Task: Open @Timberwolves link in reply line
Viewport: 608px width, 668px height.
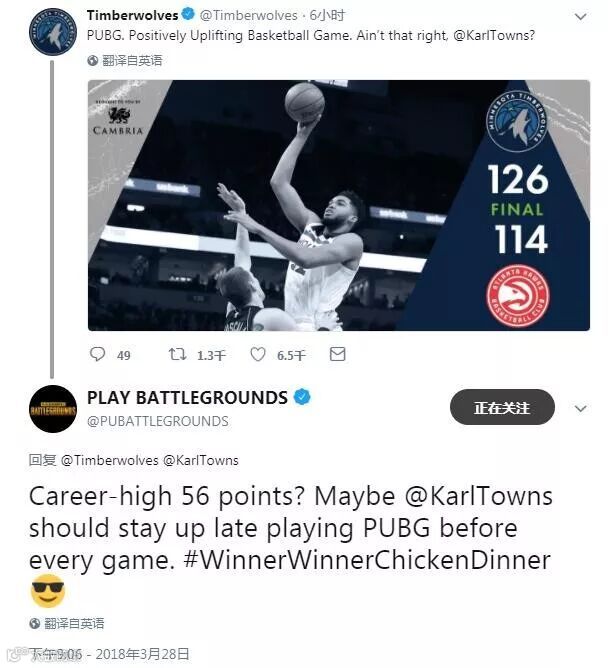Action: pyautogui.click(x=109, y=460)
